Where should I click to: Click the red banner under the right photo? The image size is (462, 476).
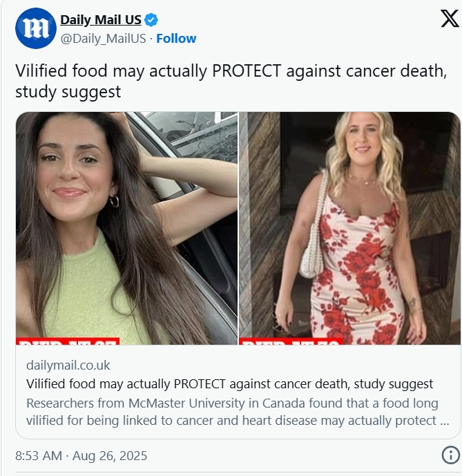[291, 341]
